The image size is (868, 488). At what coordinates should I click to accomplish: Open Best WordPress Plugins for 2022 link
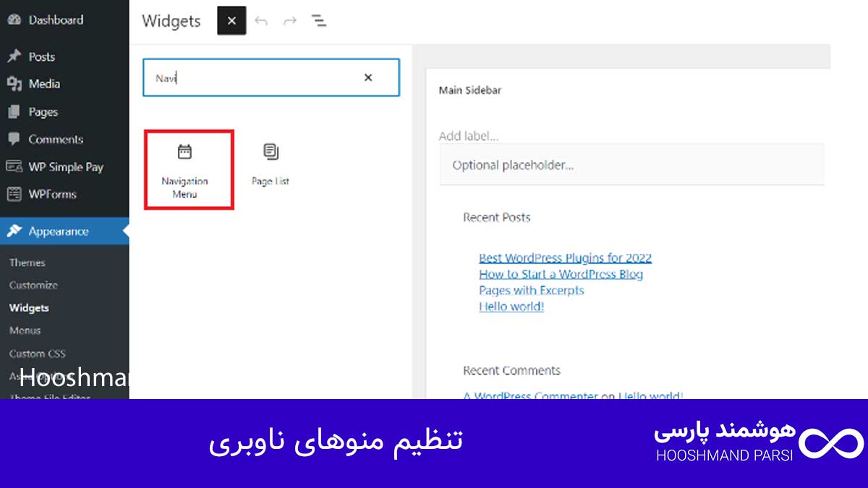[565, 257]
